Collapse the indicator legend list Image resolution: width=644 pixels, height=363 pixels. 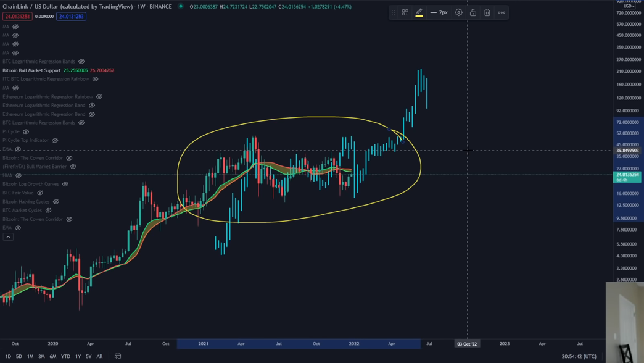(x=8, y=237)
